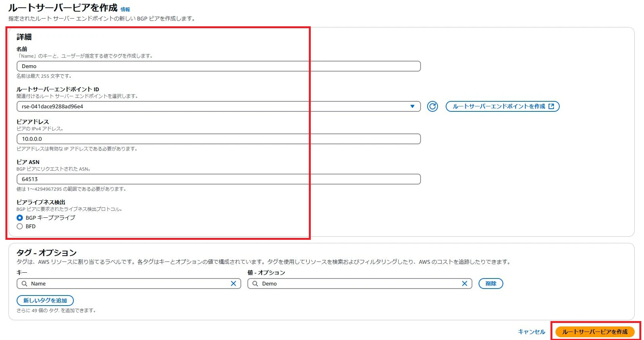Click the hint 名前は最大 255 文字です
Screen dimensions: 644x340
click(x=44, y=76)
